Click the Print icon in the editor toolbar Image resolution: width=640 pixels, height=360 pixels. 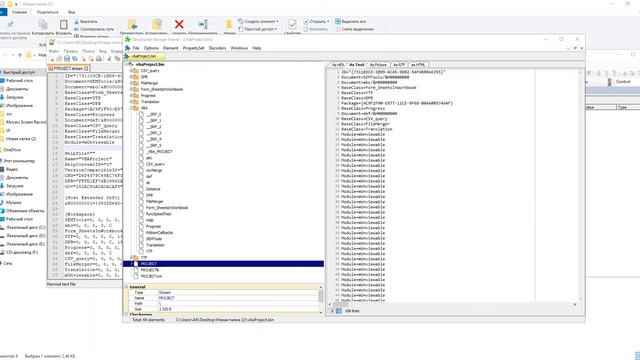[x=99, y=59]
